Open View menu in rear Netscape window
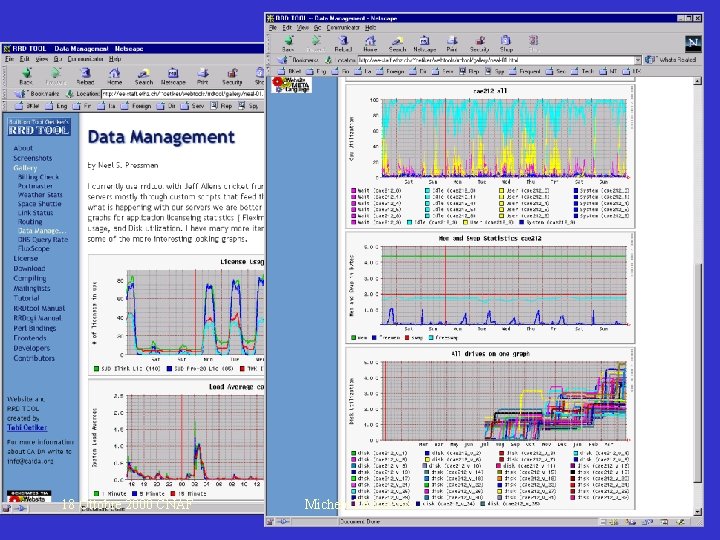 click(42, 59)
